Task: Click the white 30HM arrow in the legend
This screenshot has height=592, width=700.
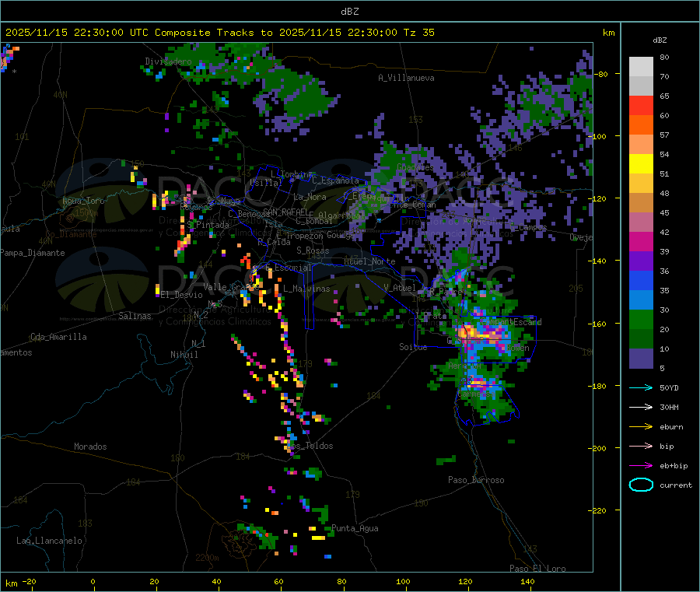Action: pyautogui.click(x=641, y=407)
